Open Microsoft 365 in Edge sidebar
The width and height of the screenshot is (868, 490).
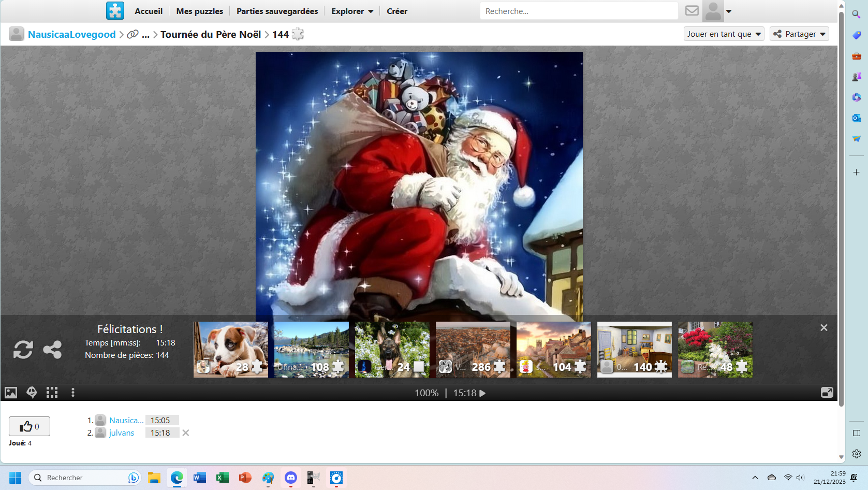tap(857, 97)
